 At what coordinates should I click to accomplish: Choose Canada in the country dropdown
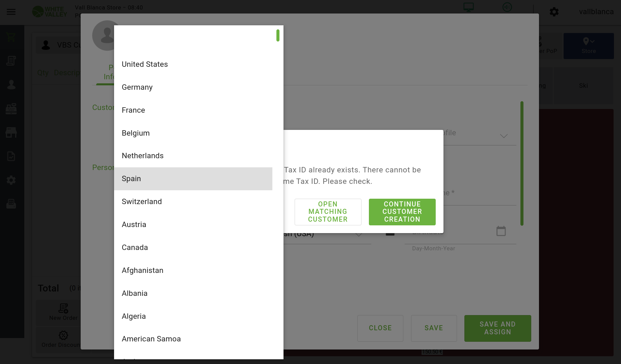193,248
